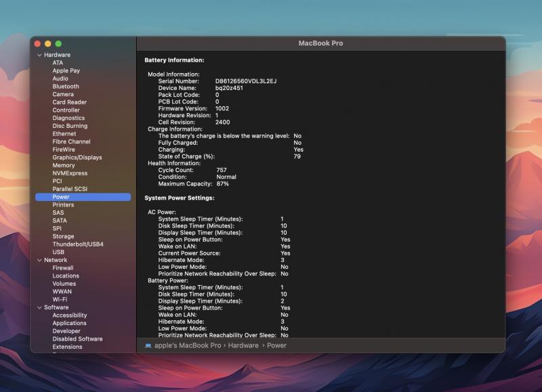Click the Condition value Normal

[226, 177]
